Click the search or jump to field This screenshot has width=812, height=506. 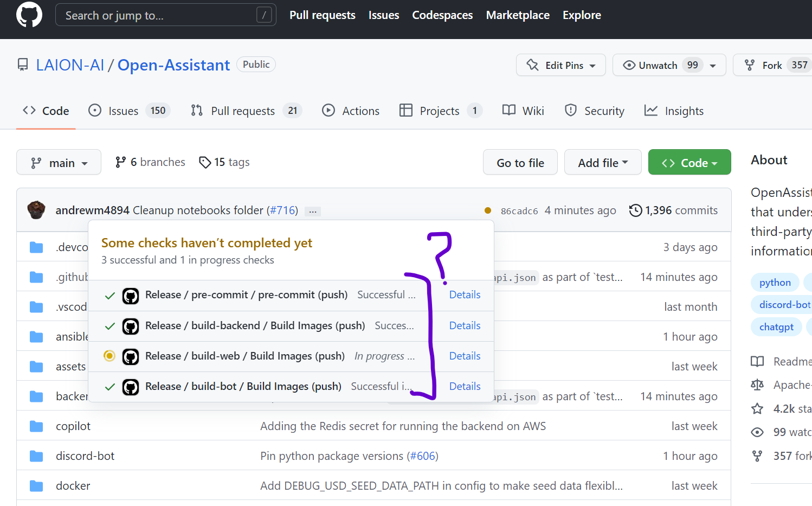(x=163, y=15)
